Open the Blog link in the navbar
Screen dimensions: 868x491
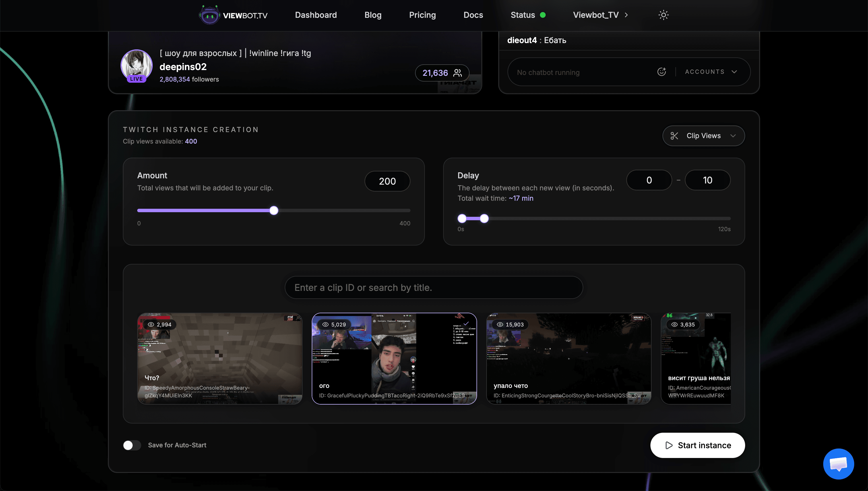pyautogui.click(x=373, y=15)
